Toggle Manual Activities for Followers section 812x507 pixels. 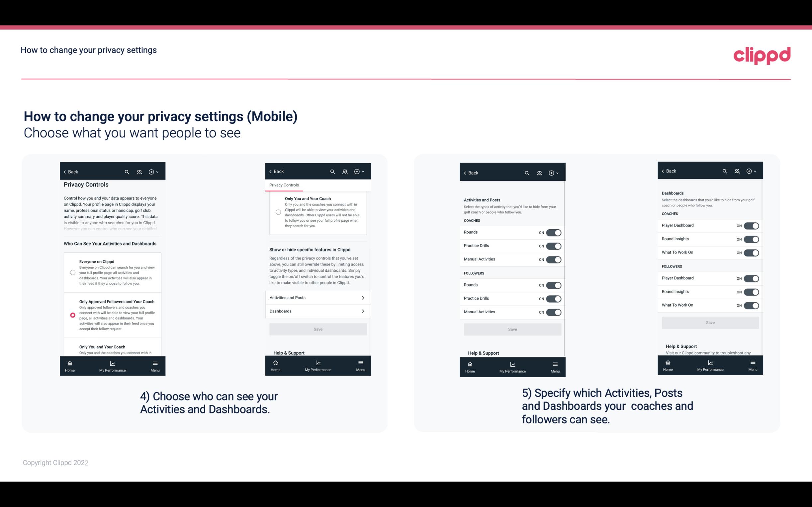point(554,311)
